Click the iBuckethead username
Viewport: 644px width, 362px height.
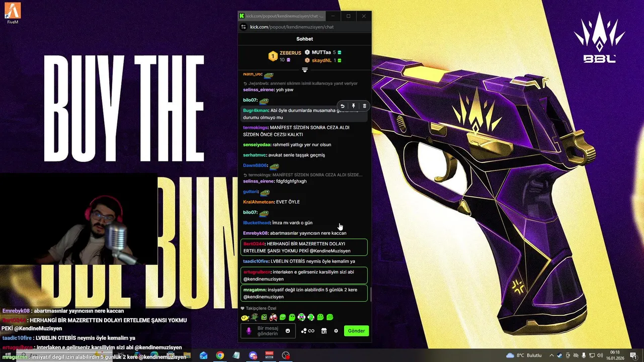tap(256, 223)
